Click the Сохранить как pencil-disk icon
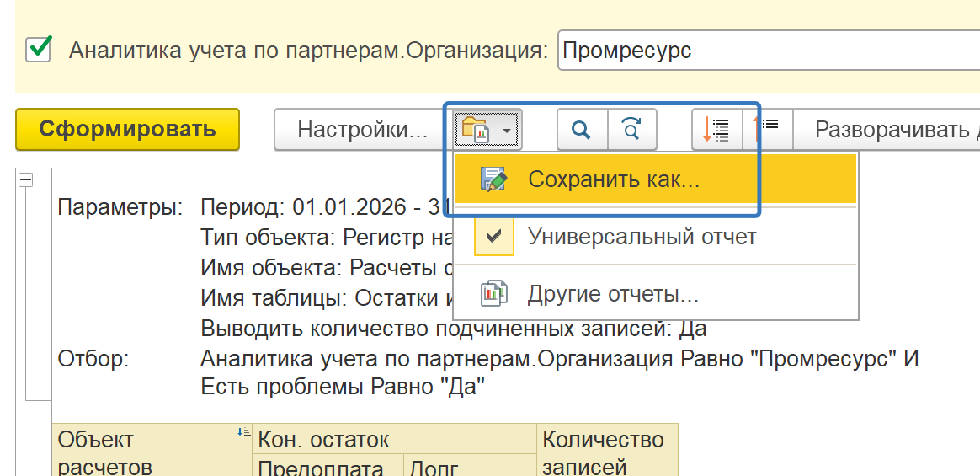This screenshot has height=476, width=980. coord(493,179)
